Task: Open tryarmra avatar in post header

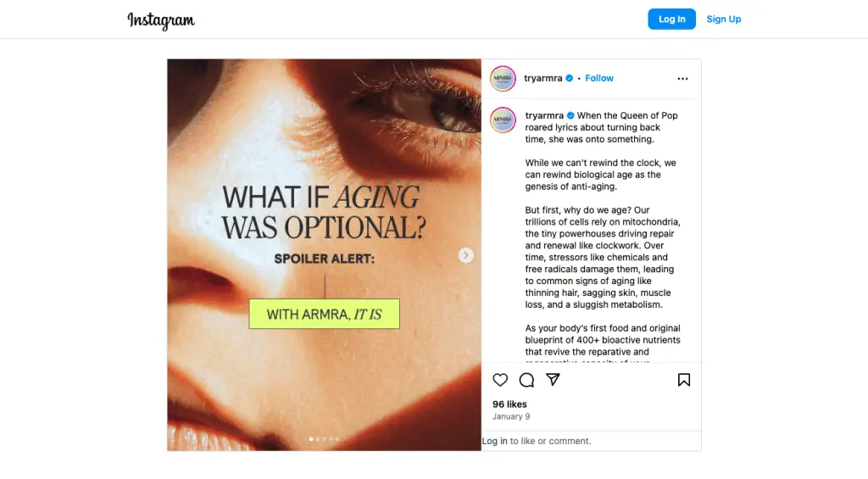Action: pyautogui.click(x=503, y=78)
